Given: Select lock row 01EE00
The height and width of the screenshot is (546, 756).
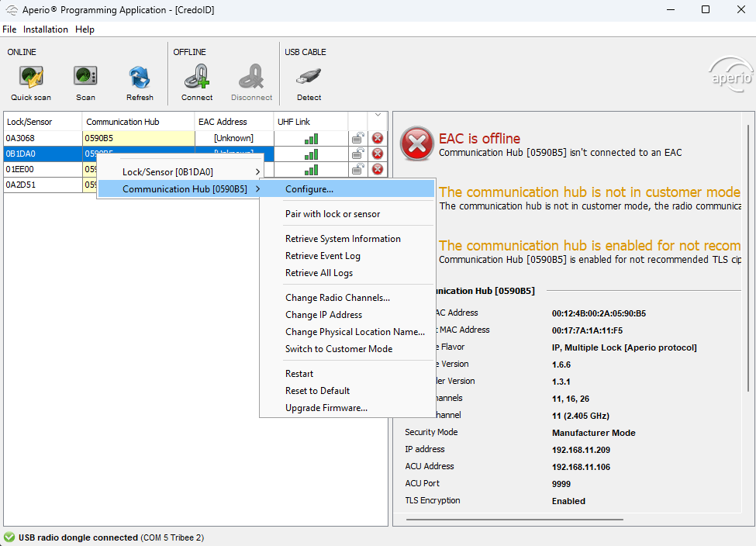Looking at the screenshot, I should pos(43,169).
